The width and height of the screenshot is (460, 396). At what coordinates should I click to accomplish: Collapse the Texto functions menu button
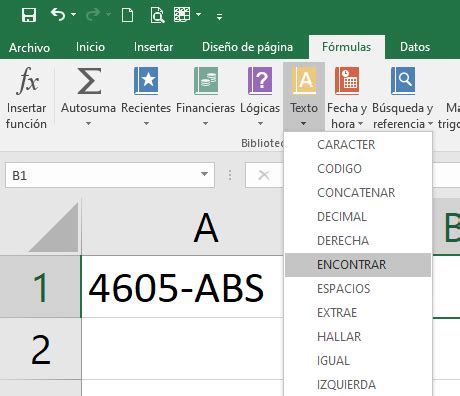coord(304,97)
